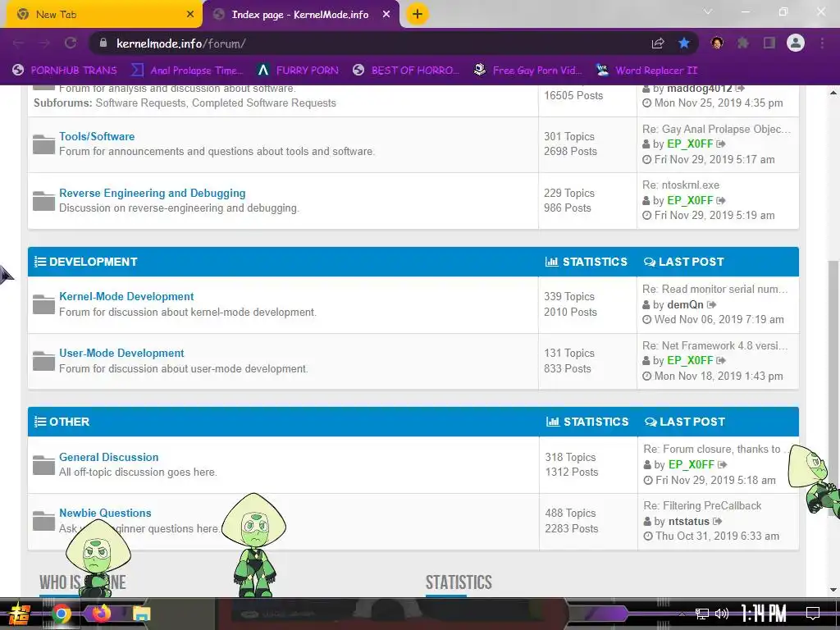Open the Completed Software Requests subforum link
Image resolution: width=840 pixels, height=630 pixels.
264,103
